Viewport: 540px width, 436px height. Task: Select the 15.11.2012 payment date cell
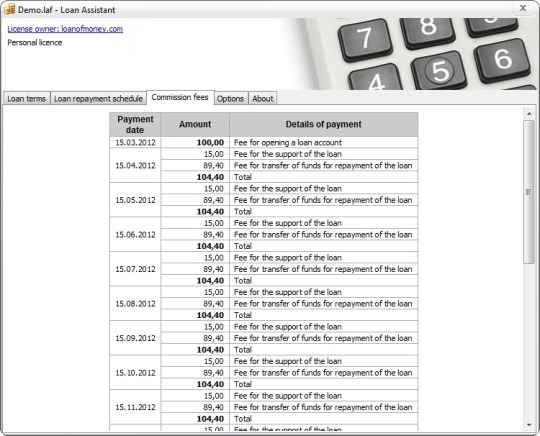point(135,407)
